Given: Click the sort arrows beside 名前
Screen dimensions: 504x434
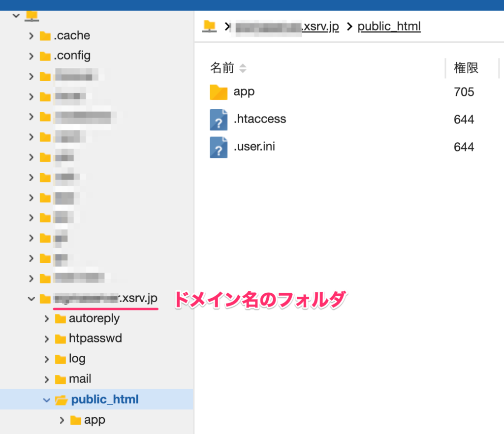Looking at the screenshot, I should click(x=243, y=68).
